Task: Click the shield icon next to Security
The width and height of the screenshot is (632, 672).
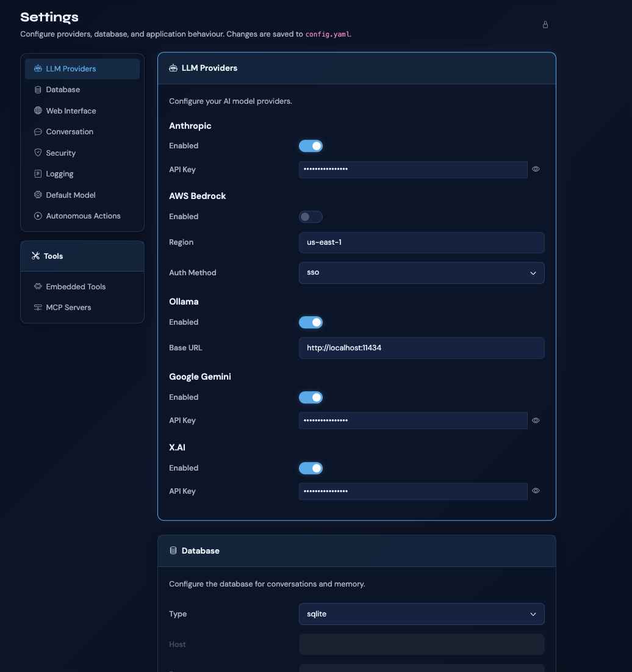Action: (x=38, y=153)
